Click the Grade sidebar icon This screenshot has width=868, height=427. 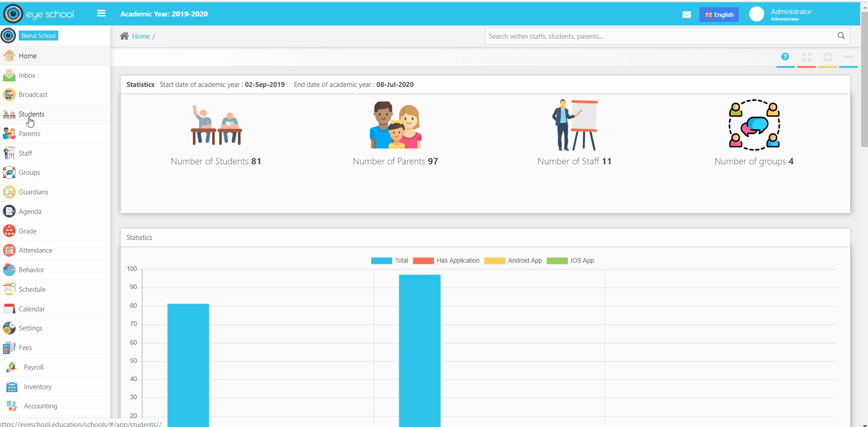pos(9,231)
